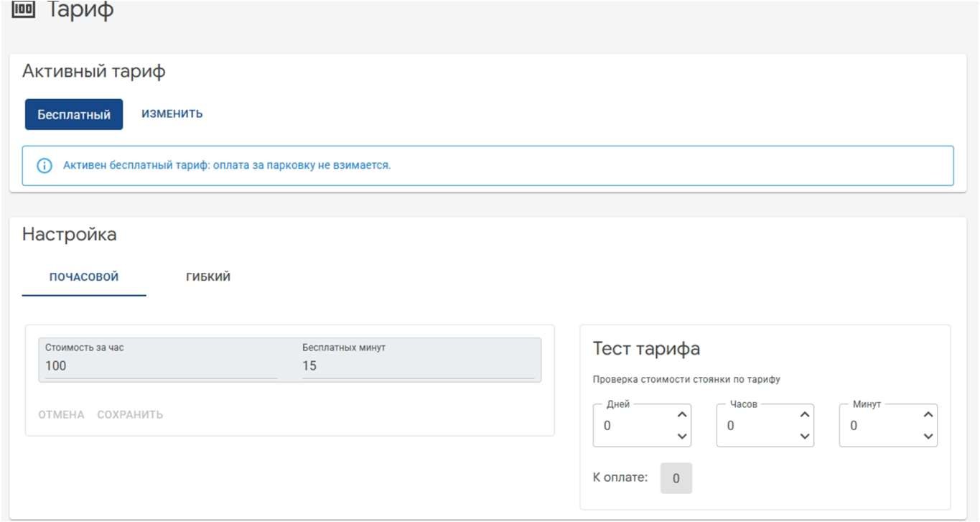Click the Настройка section heading
980x522 pixels.
point(70,235)
